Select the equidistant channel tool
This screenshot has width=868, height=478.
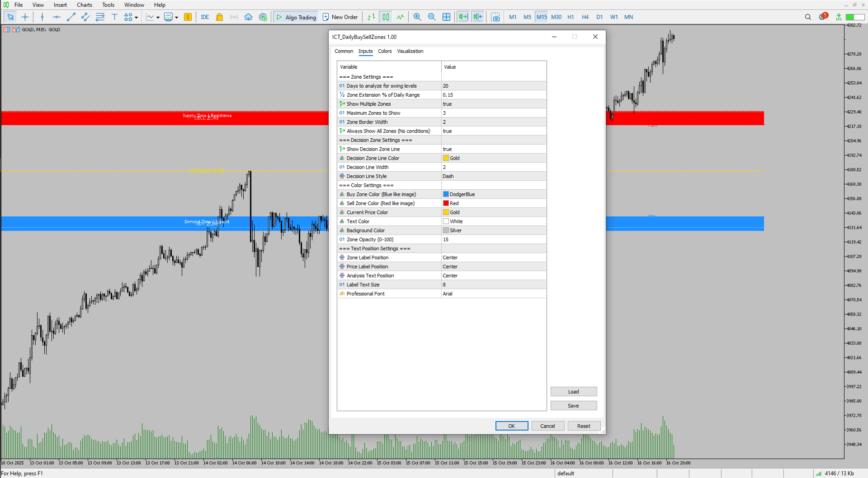click(x=85, y=17)
